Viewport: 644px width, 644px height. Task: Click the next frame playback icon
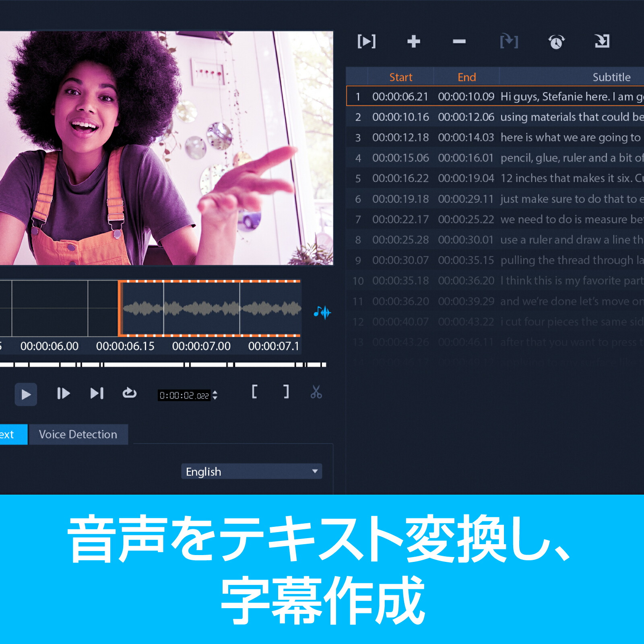tap(62, 394)
